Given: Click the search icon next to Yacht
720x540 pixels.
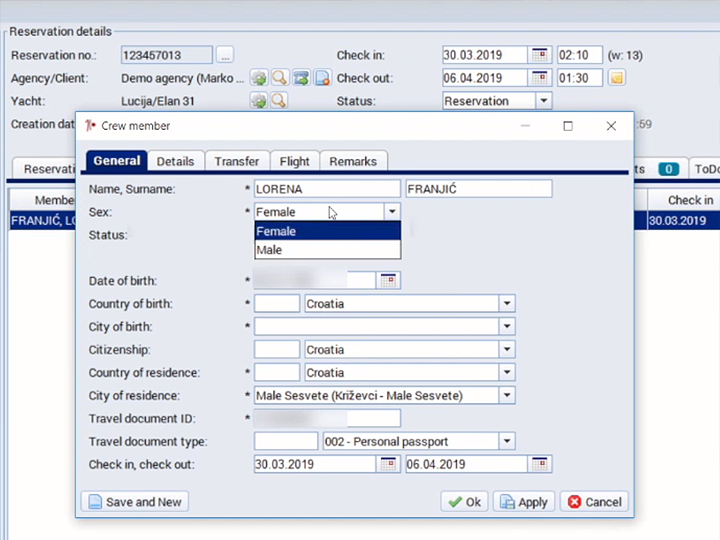Looking at the screenshot, I should (279, 101).
